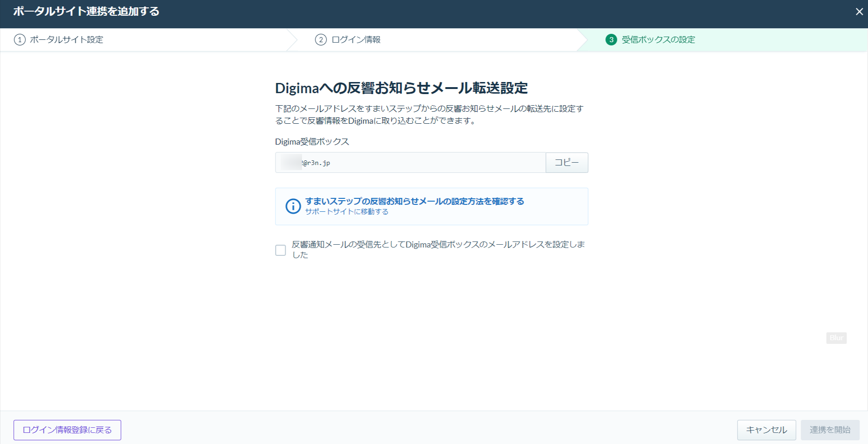Click the circled step 1 number icon

click(19, 40)
